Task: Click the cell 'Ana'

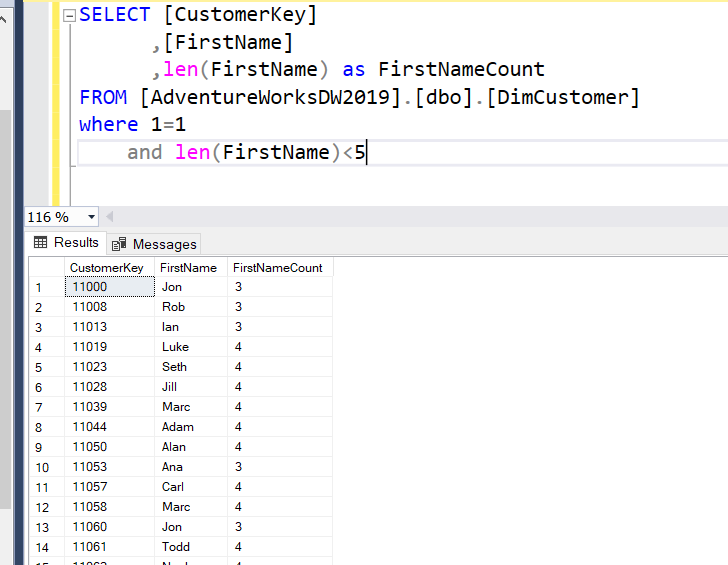Action: pyautogui.click(x=191, y=466)
